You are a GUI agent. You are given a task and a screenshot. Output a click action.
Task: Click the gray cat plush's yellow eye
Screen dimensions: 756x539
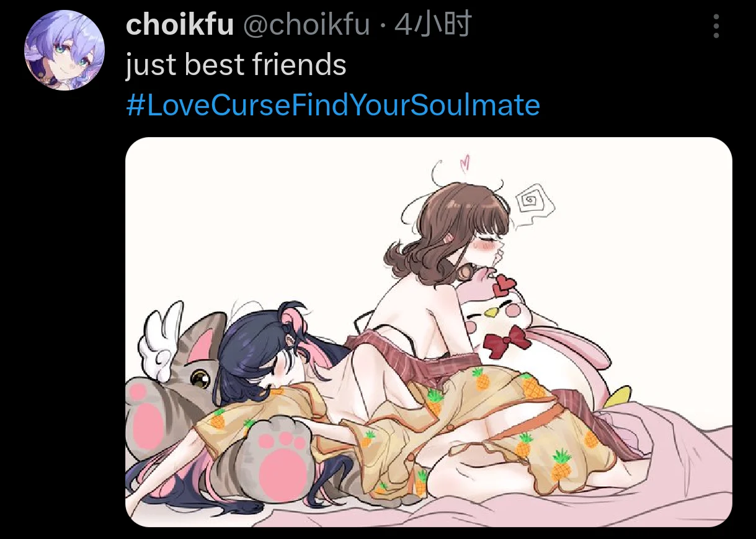[x=200, y=377]
